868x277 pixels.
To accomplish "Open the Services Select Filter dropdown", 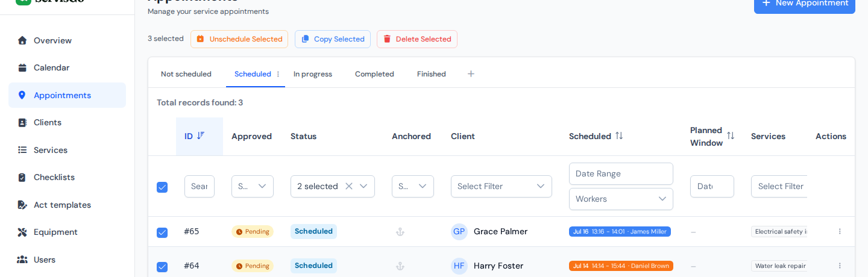I will click(779, 186).
